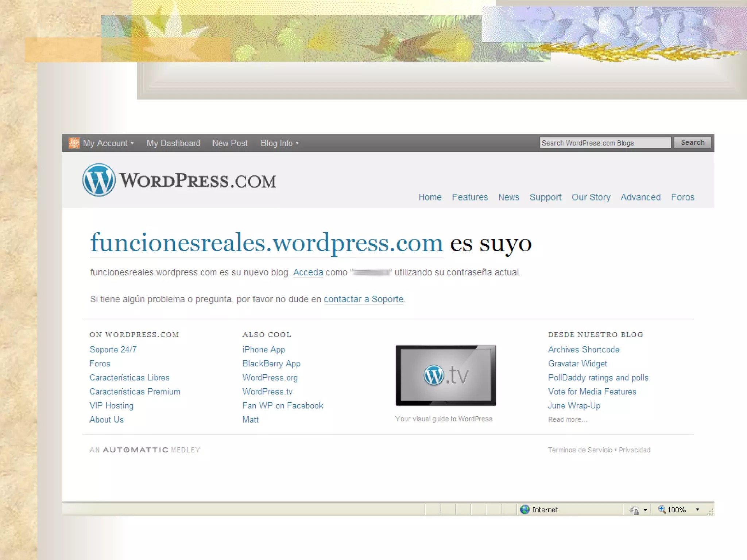Follow the funcionesreales.wordpress.com heading link
The width and height of the screenshot is (747, 560).
[266, 243]
